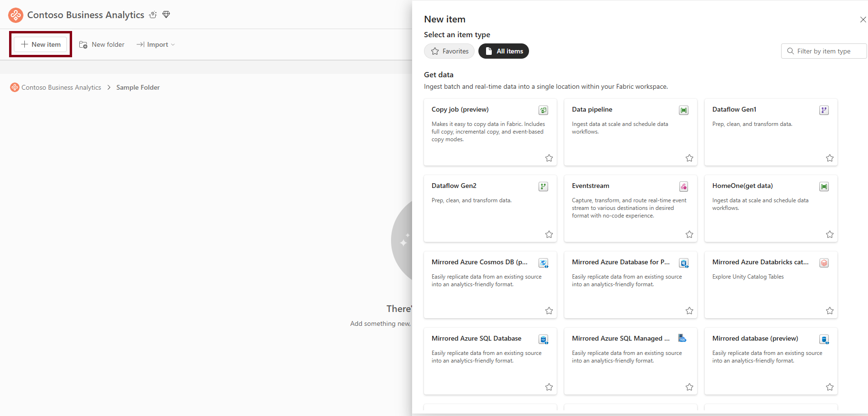The width and height of the screenshot is (868, 416).
Task: Click the Eventstream item icon
Action: 684,187
